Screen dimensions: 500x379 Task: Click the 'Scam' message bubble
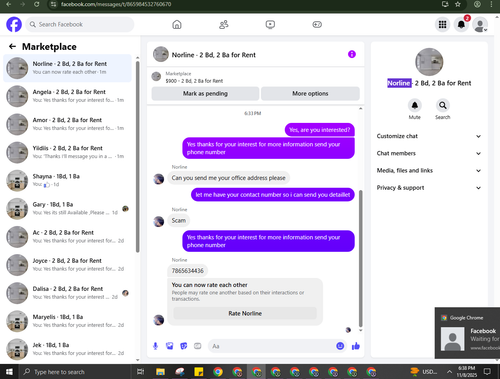(178, 220)
